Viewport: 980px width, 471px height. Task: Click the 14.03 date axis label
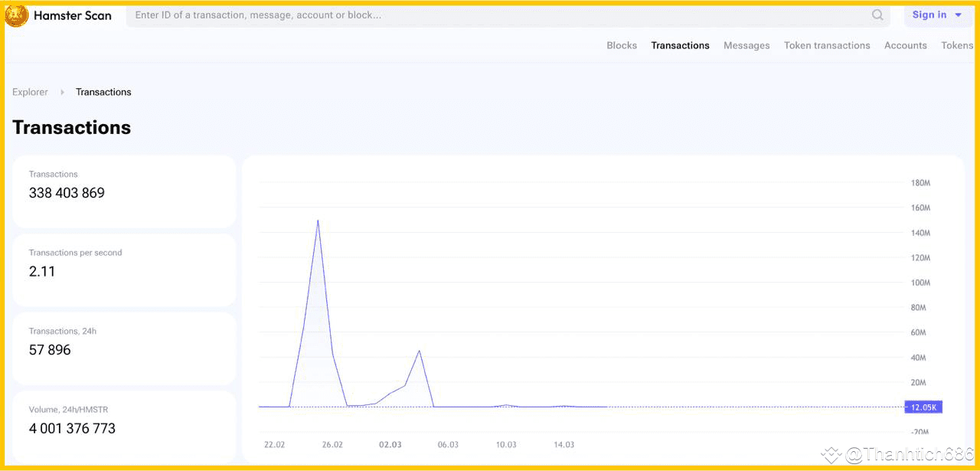[563, 445]
